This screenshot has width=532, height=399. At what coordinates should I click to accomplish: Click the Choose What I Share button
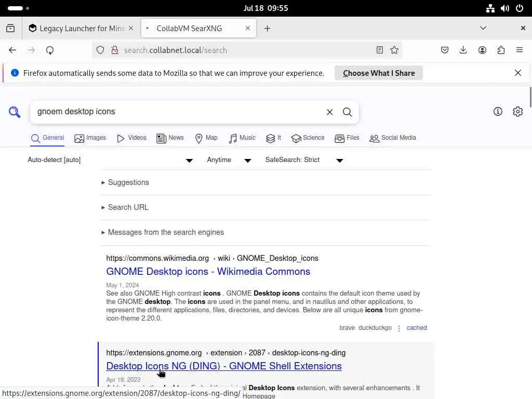(379, 73)
